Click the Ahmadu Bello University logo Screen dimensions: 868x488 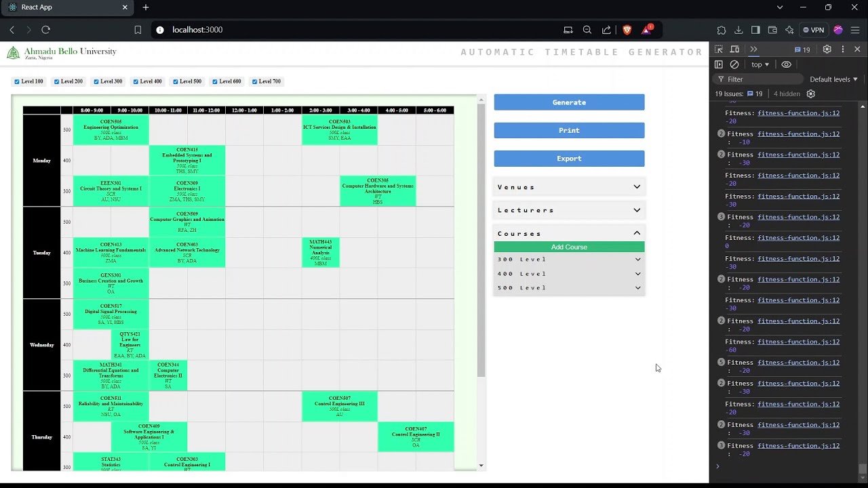pyautogui.click(x=62, y=53)
